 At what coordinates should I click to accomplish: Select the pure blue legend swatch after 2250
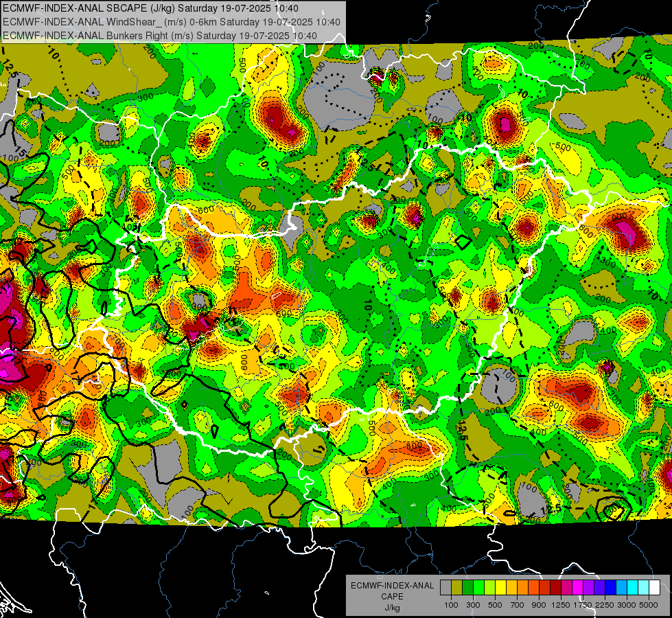(x=611, y=587)
